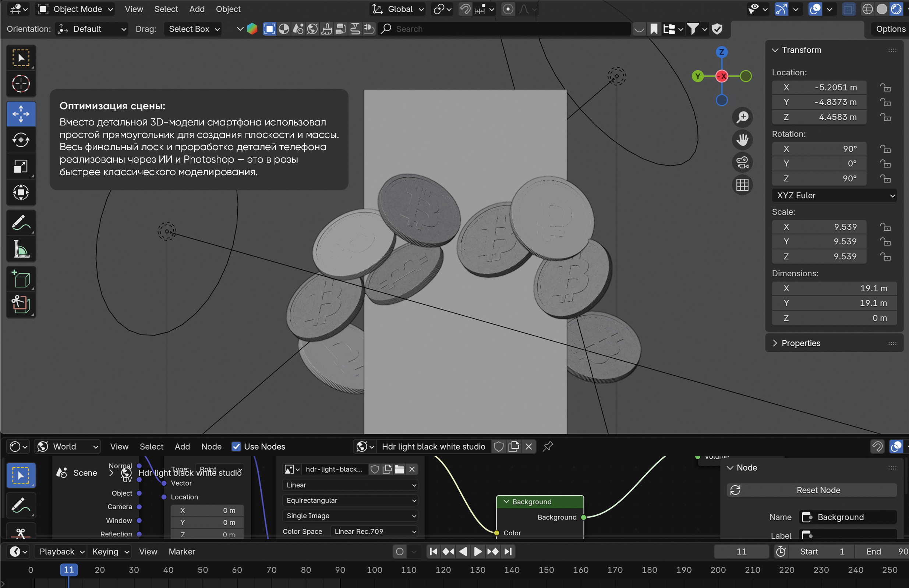
Task: Play the animation in reverse
Action: pyautogui.click(x=463, y=551)
